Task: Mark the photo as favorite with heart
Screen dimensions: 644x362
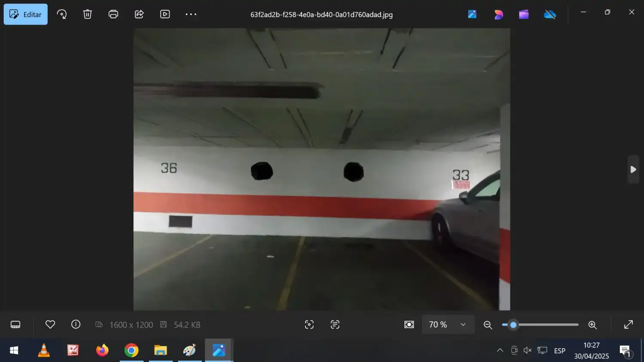Action: pyautogui.click(x=50, y=325)
